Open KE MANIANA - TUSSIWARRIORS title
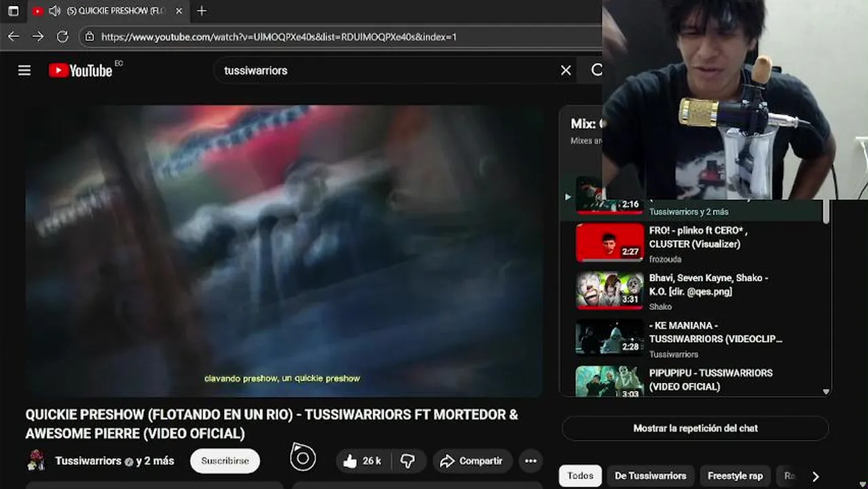868x489 pixels. pyautogui.click(x=716, y=332)
